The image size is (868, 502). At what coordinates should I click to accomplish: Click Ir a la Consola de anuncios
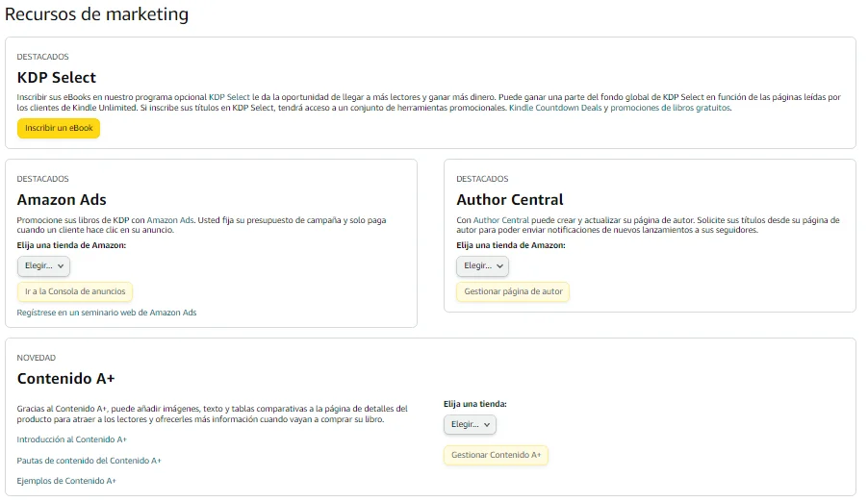click(75, 291)
